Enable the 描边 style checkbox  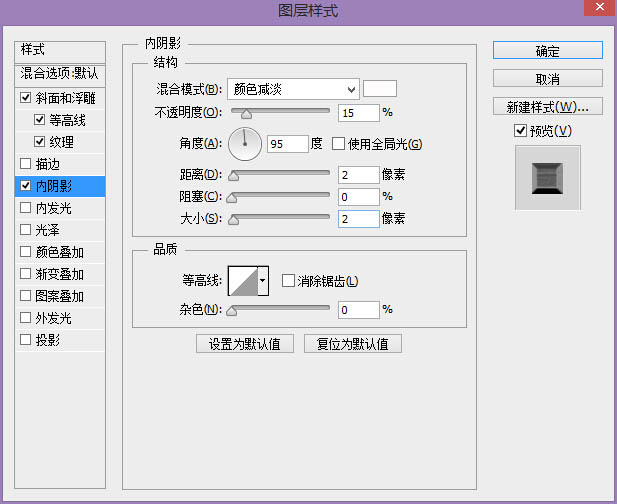(x=26, y=164)
